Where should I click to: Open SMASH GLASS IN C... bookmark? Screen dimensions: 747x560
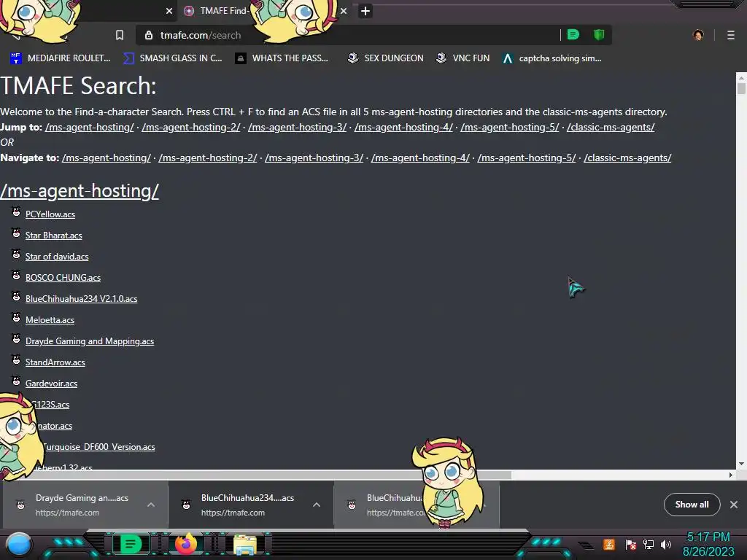point(172,58)
